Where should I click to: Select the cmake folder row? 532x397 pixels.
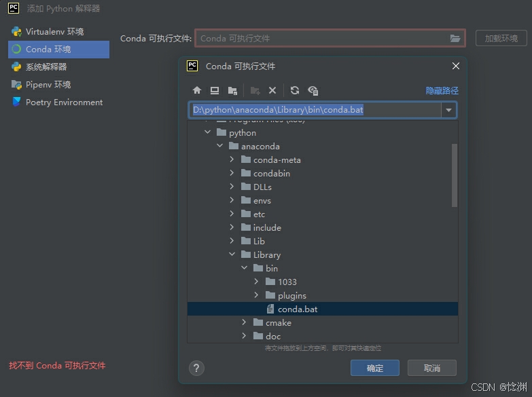[x=323, y=322]
